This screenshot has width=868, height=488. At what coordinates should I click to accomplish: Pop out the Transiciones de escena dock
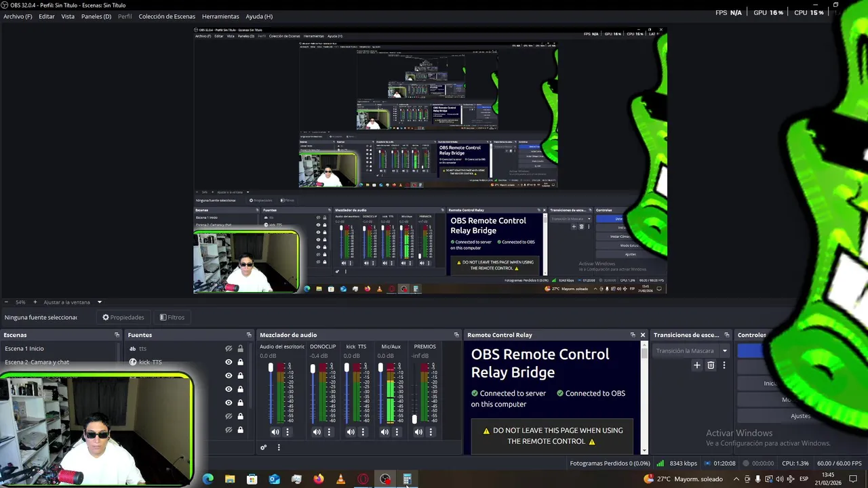coord(727,335)
